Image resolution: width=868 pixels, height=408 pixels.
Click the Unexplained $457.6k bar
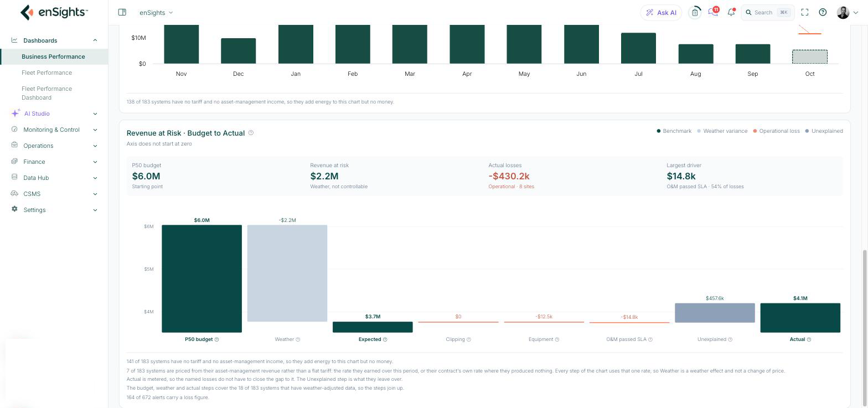(715, 313)
